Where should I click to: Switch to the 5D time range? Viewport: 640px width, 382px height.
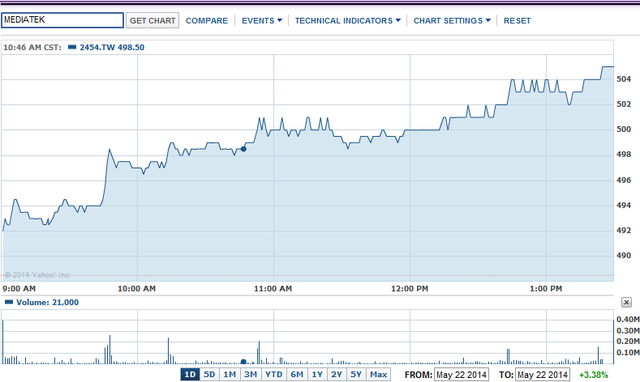(209, 375)
